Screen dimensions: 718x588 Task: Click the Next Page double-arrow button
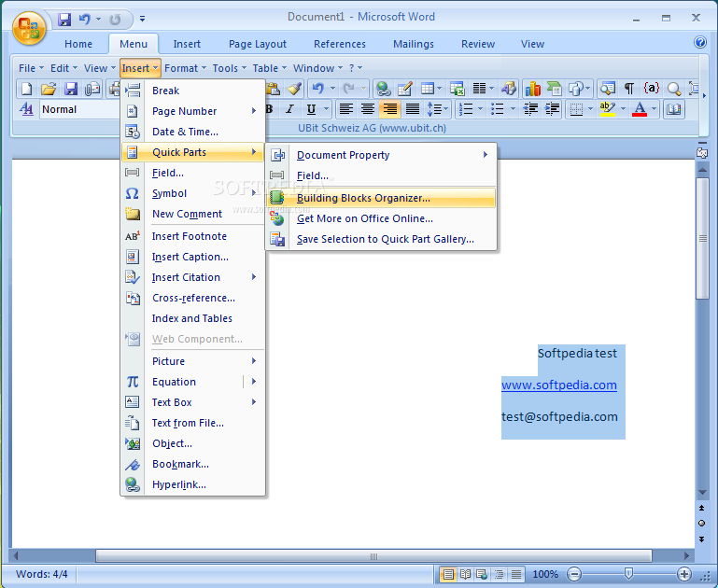[701, 539]
